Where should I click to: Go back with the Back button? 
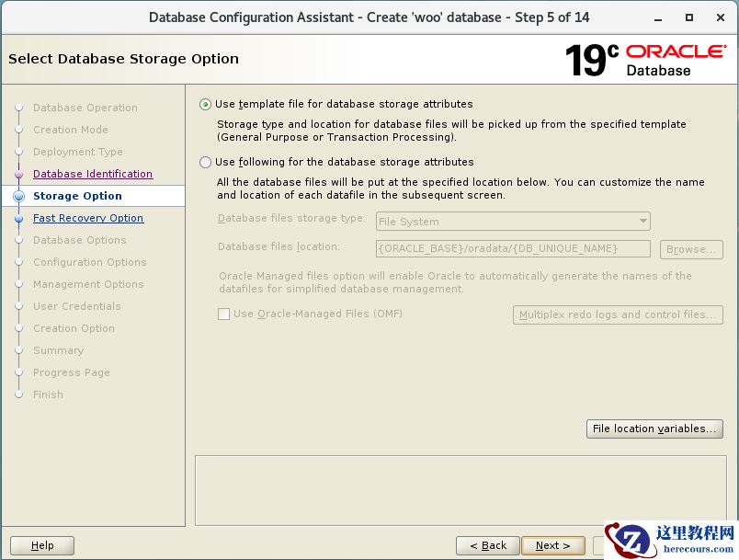coord(488,546)
